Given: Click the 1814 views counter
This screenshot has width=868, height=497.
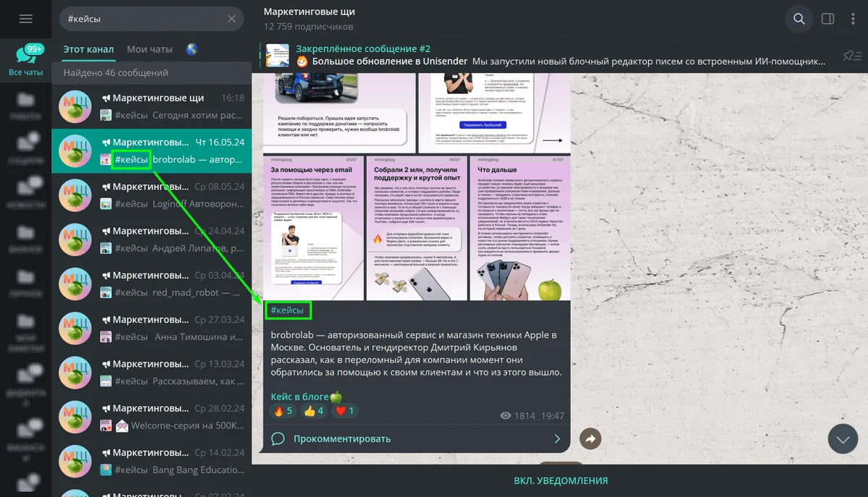Looking at the screenshot, I should click(x=517, y=416).
